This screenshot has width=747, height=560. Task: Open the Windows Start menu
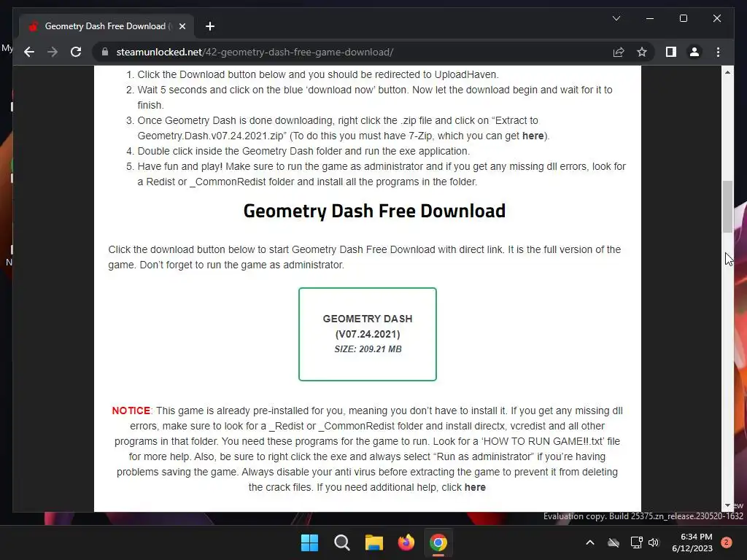point(309,542)
